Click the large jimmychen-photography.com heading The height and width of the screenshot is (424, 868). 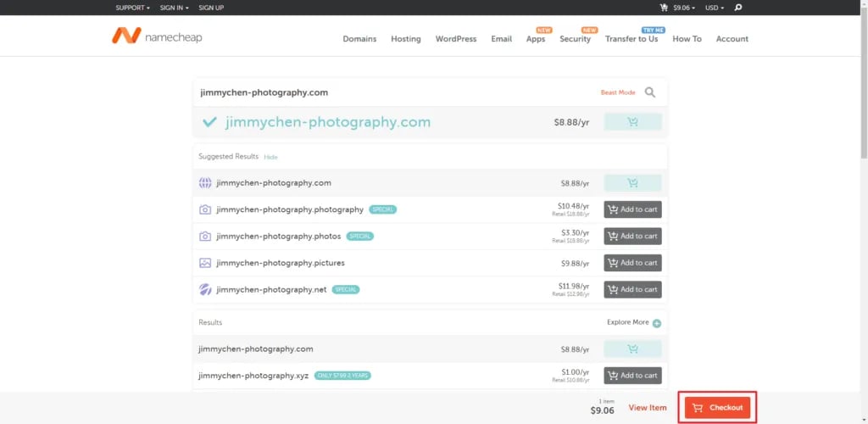[328, 122]
